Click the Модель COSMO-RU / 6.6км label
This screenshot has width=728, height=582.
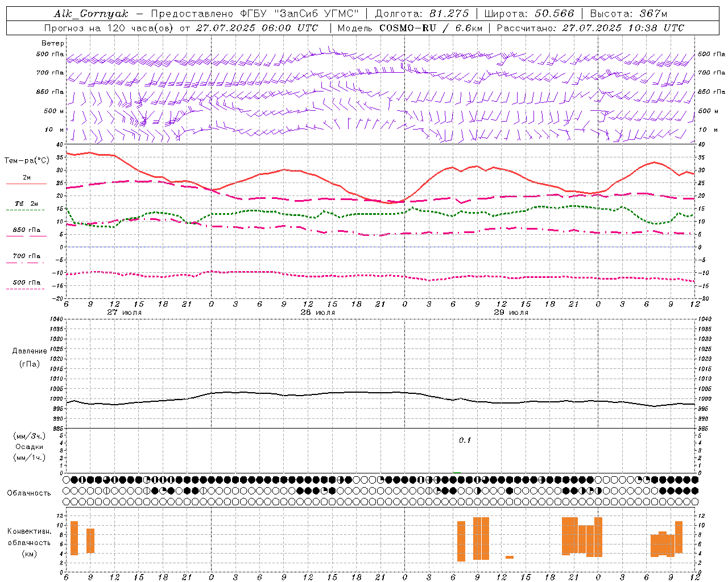tap(409, 28)
